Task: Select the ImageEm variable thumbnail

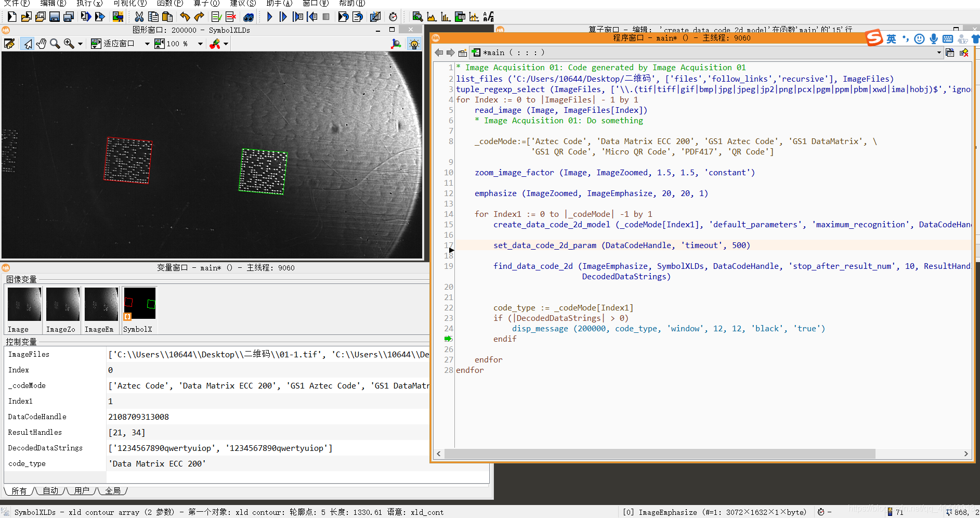Action: click(101, 310)
